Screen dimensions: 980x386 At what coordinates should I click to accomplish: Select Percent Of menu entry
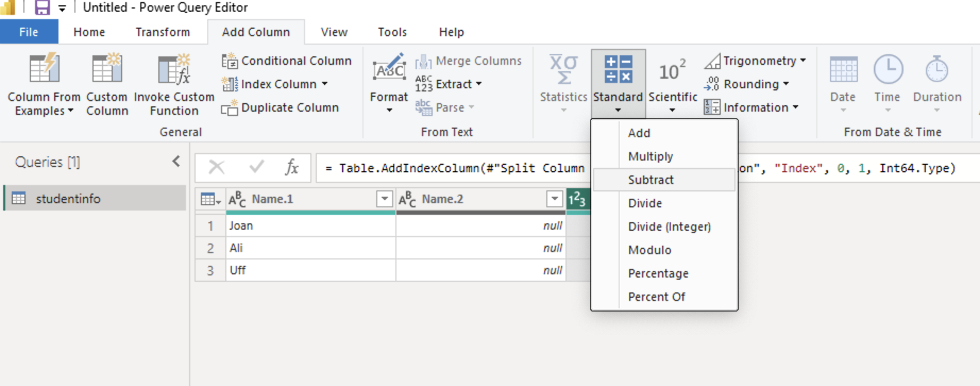[x=664, y=297]
